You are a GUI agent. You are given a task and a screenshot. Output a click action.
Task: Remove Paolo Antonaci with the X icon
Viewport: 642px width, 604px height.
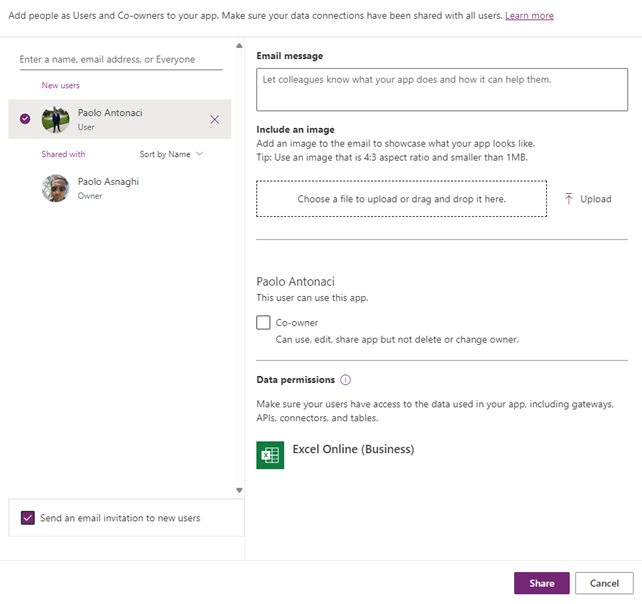[x=215, y=120]
